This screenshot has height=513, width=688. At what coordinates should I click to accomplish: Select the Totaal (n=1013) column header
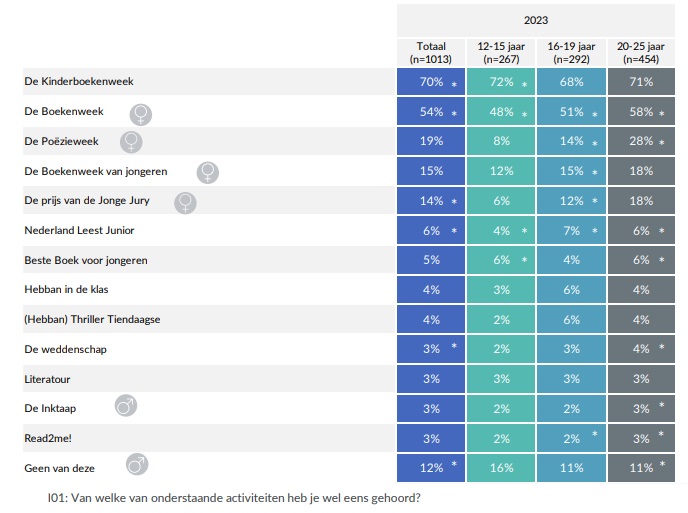(431, 52)
